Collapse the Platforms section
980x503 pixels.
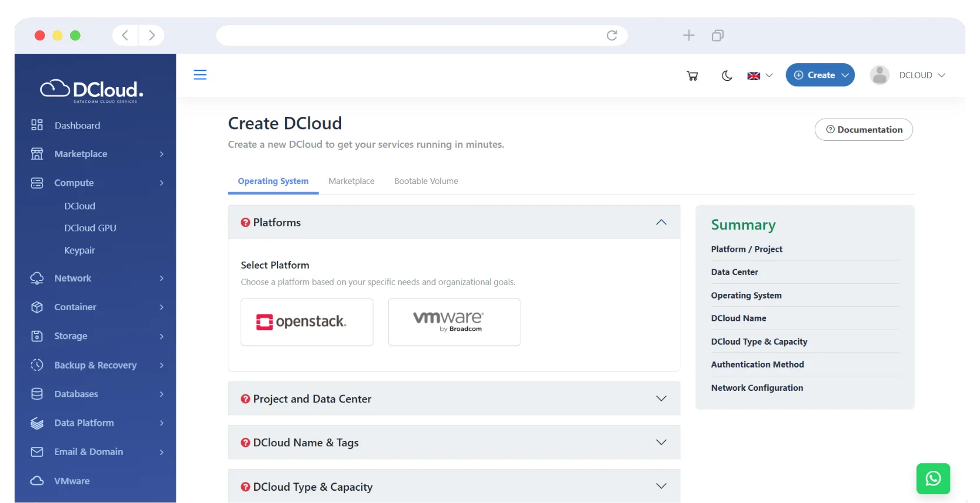click(661, 222)
